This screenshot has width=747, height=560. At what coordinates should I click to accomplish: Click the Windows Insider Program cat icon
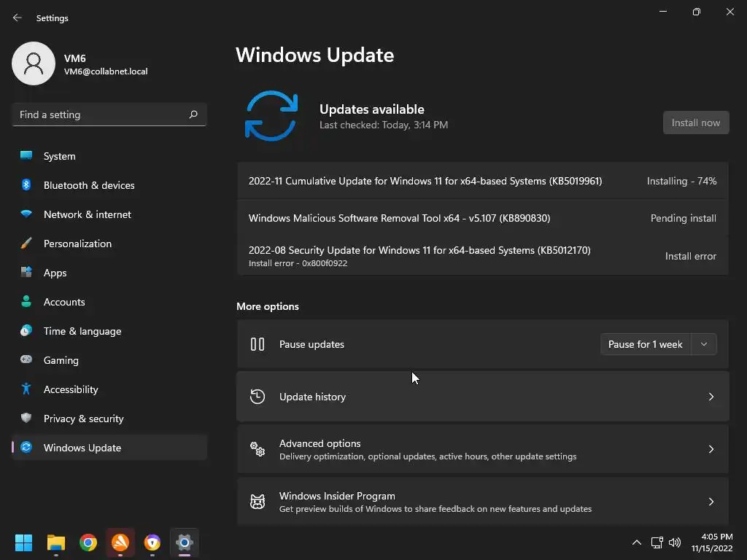pyautogui.click(x=258, y=502)
